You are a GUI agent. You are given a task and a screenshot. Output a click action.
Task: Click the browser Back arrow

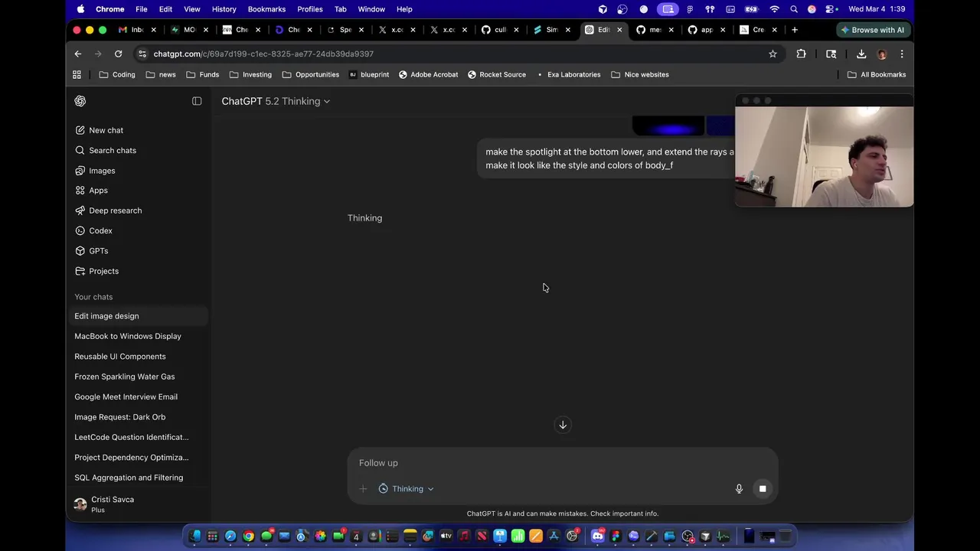77,54
